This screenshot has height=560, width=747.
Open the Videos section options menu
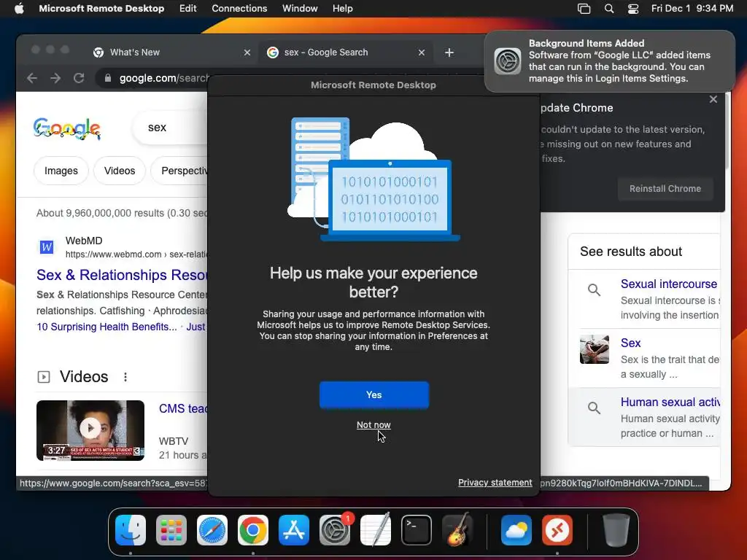[x=125, y=377]
